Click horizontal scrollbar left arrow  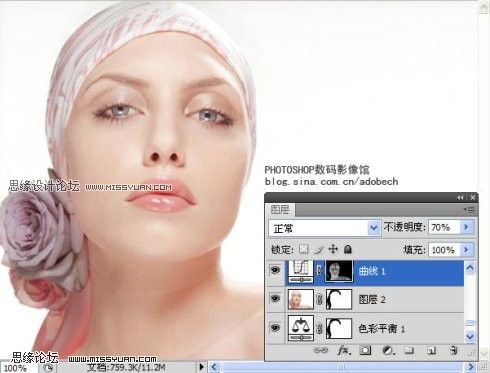click(x=214, y=367)
